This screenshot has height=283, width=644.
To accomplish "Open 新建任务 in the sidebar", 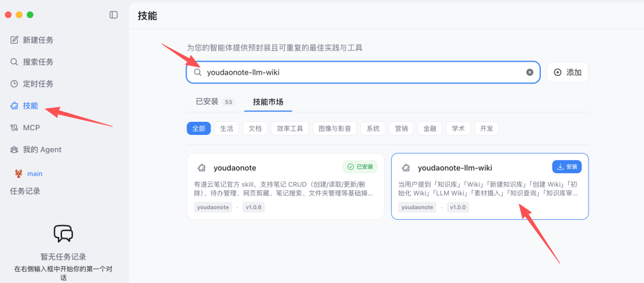I will (x=32, y=40).
